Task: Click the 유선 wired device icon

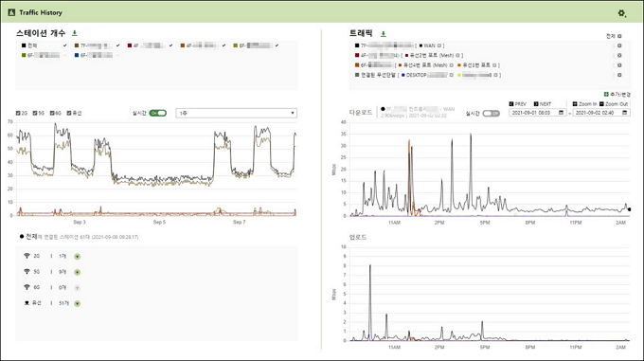Action: coord(27,302)
